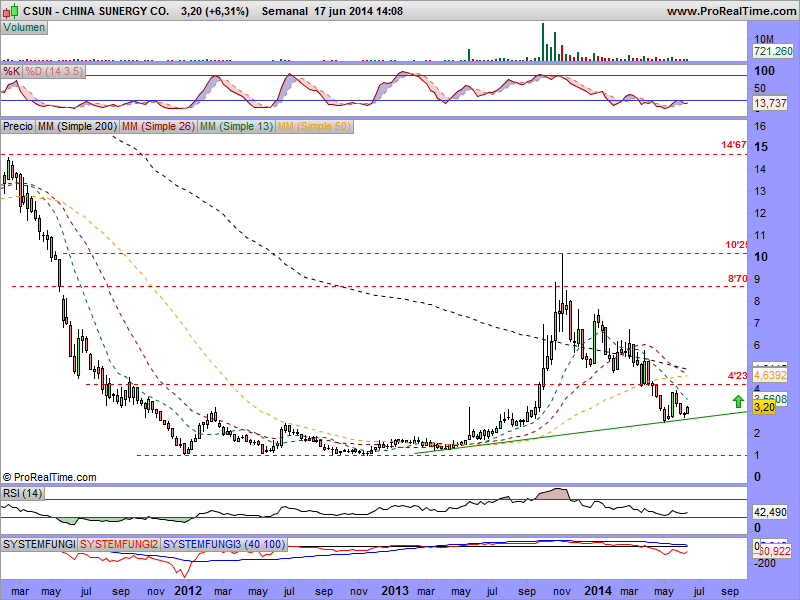Click the 3,20 (+6,31%) quote in the header
The image size is (800, 600).
click(x=215, y=11)
